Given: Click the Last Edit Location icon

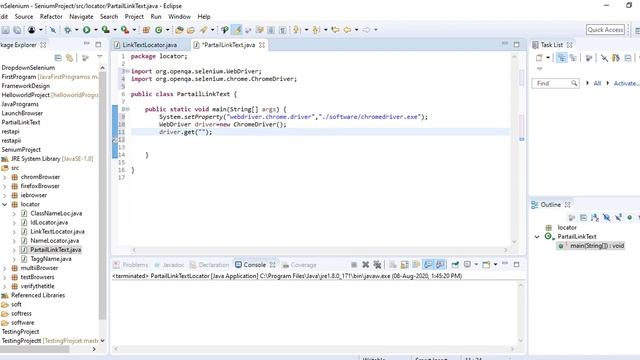Looking at the screenshot, I should 336,30.
